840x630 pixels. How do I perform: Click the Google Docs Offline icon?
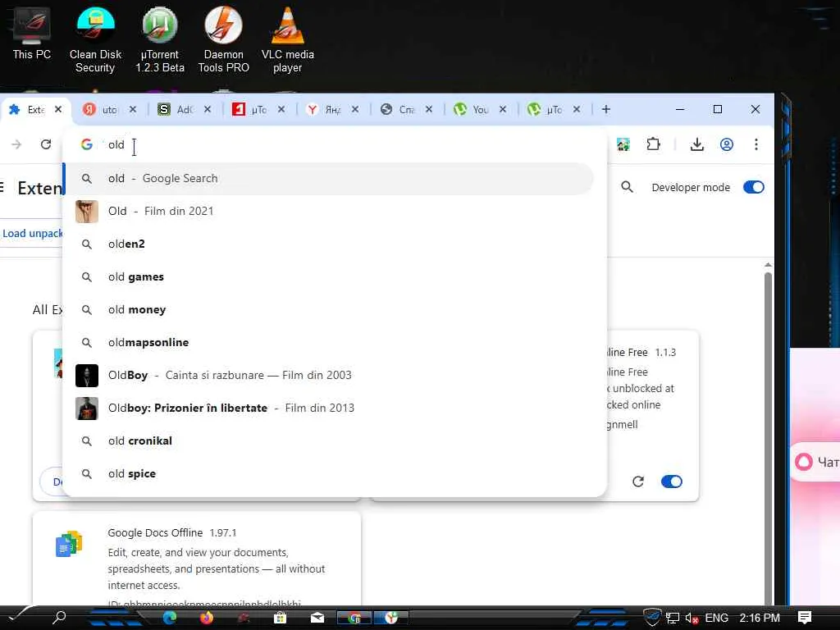click(x=69, y=543)
